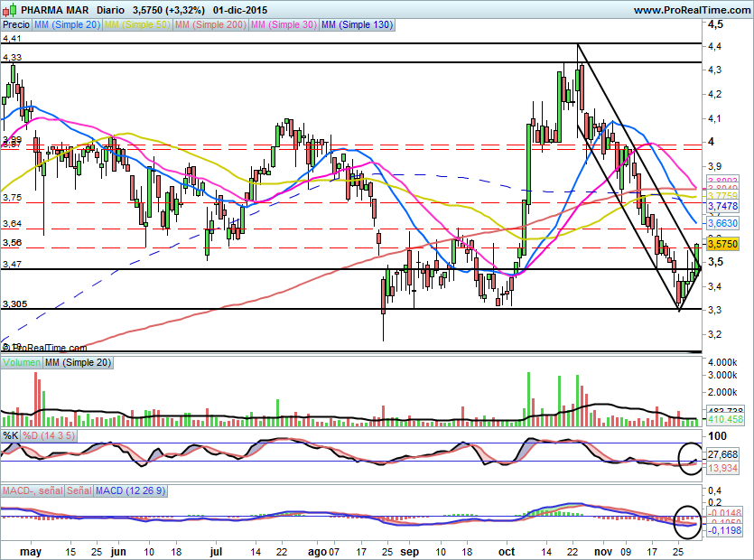Select the Precio tab label
Image resolution: width=754 pixels, height=560 pixels.
[x=16, y=25]
